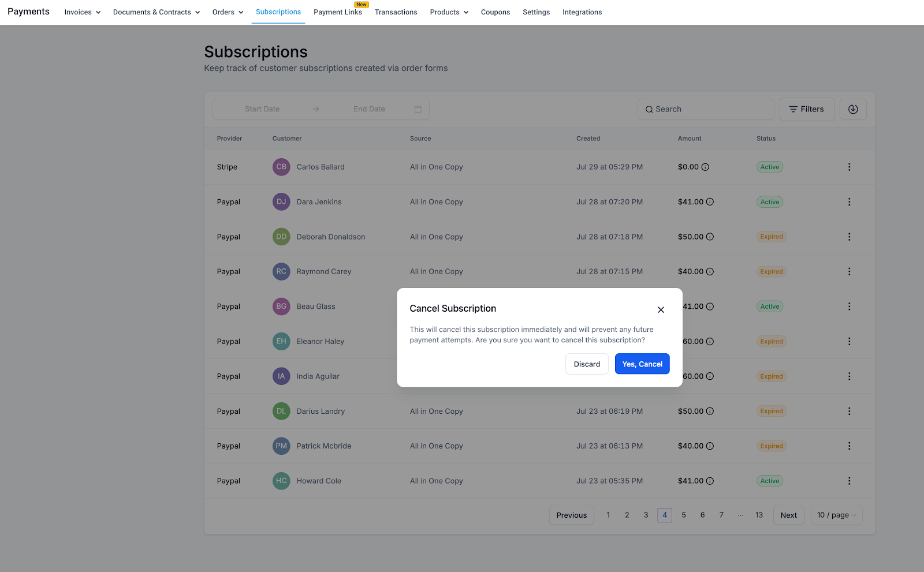Click into the Search input field
This screenshot has width=924, height=572.
pyautogui.click(x=706, y=109)
